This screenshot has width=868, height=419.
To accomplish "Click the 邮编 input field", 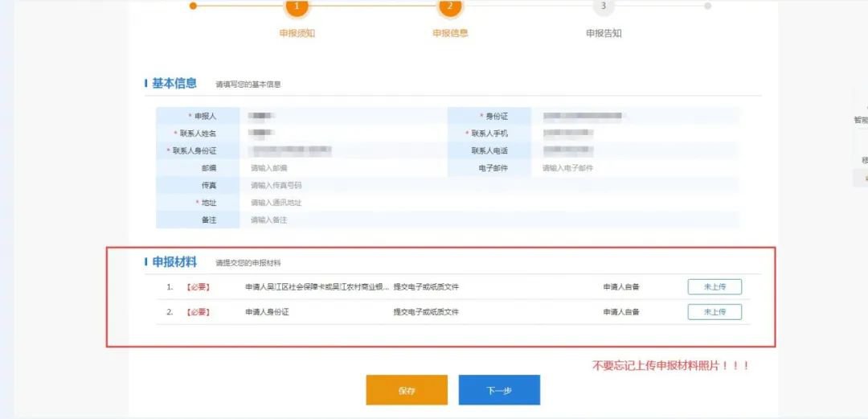I will click(343, 168).
